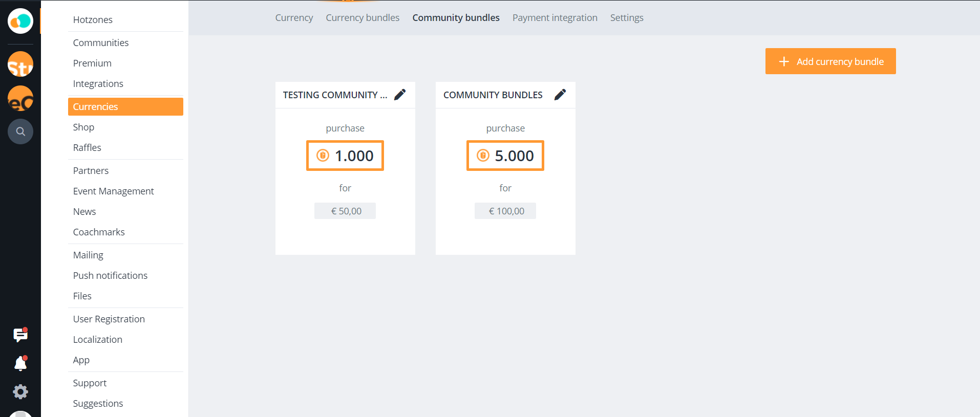Open Shop in the sidebar
The height and width of the screenshot is (417, 980).
[x=83, y=127]
